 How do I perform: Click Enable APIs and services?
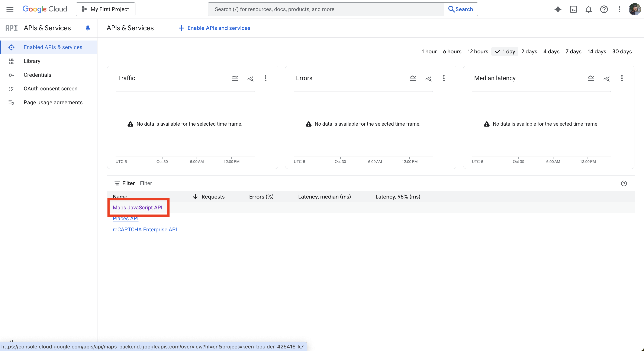coord(214,28)
